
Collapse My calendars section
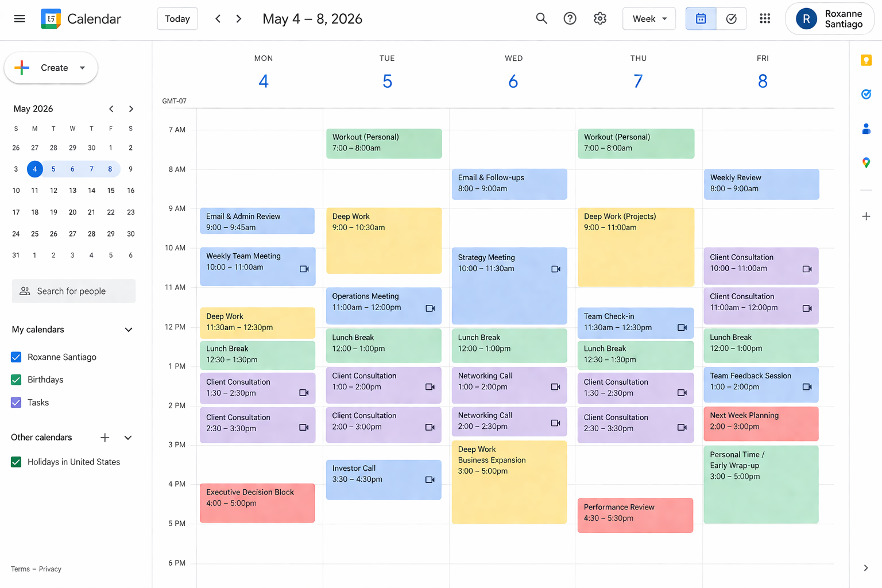[x=129, y=330]
